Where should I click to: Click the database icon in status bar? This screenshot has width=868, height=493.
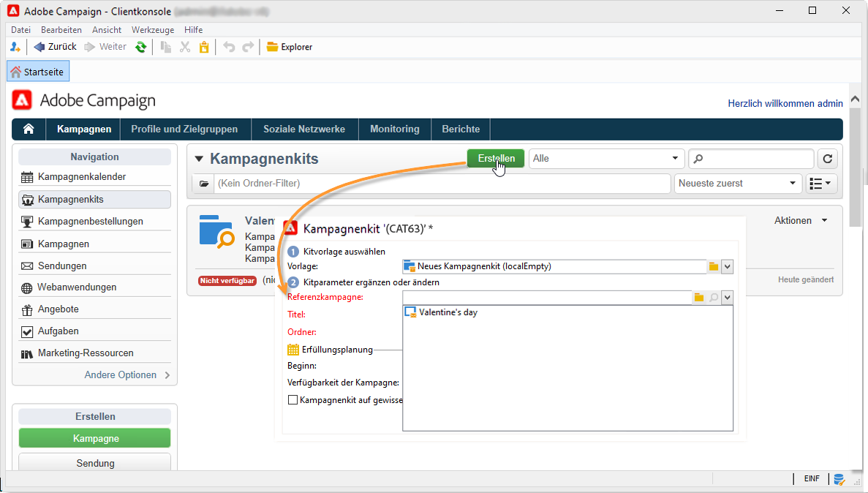coord(839,479)
